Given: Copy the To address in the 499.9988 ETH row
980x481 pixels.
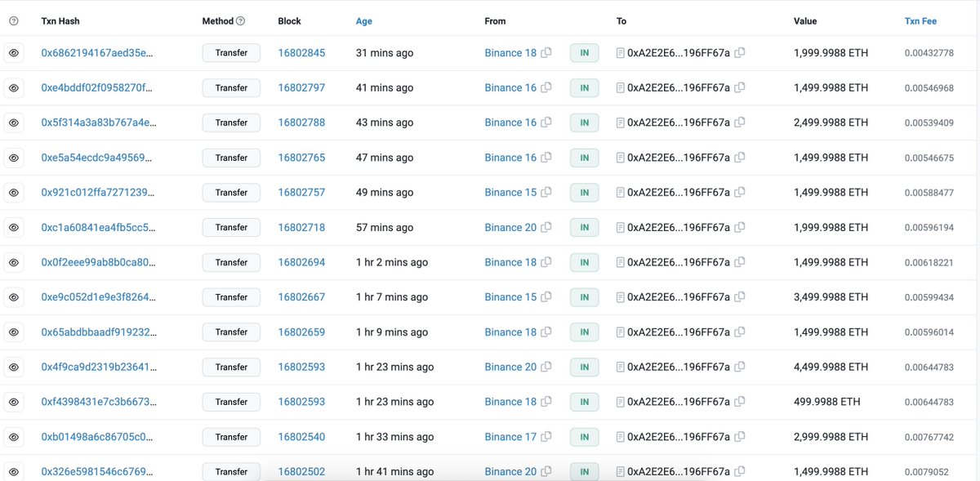Looking at the screenshot, I should (740, 402).
